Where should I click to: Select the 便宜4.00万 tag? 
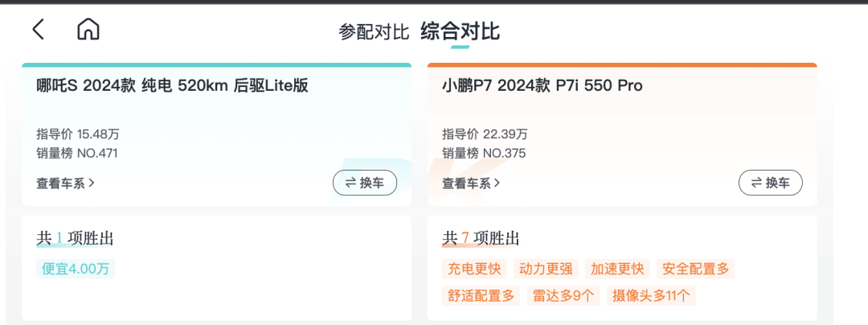click(76, 269)
